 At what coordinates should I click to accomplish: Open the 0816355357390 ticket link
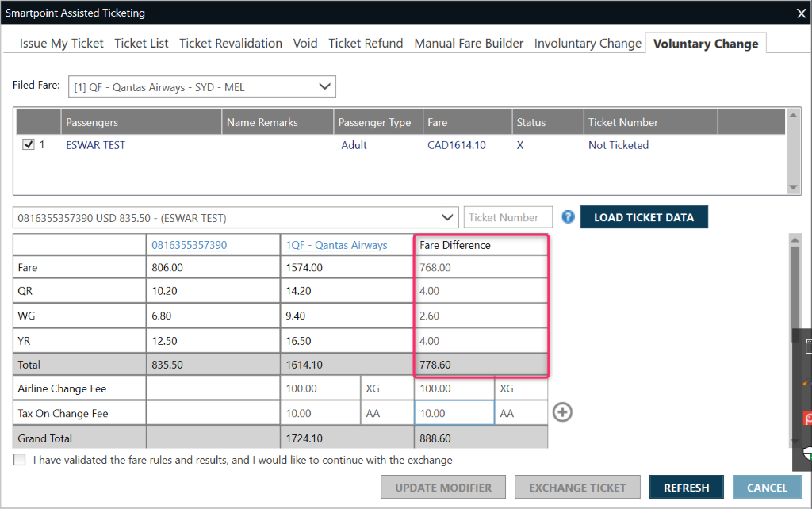[x=189, y=245]
